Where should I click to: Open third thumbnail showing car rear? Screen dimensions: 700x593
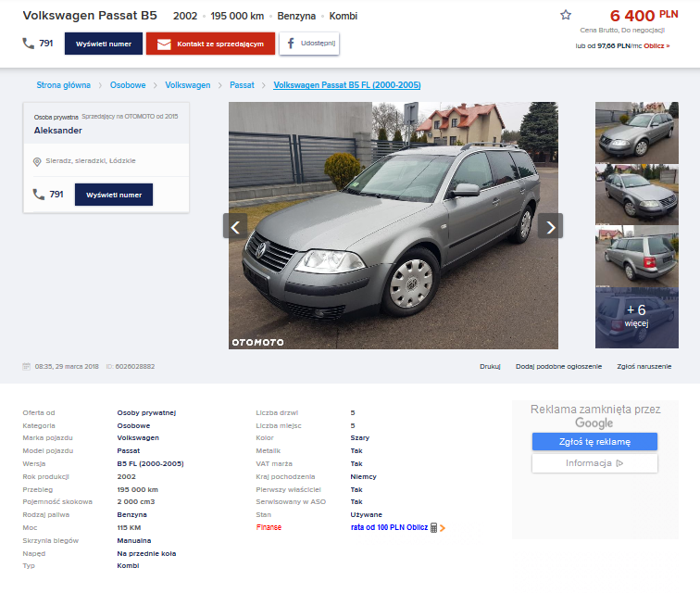click(637, 256)
